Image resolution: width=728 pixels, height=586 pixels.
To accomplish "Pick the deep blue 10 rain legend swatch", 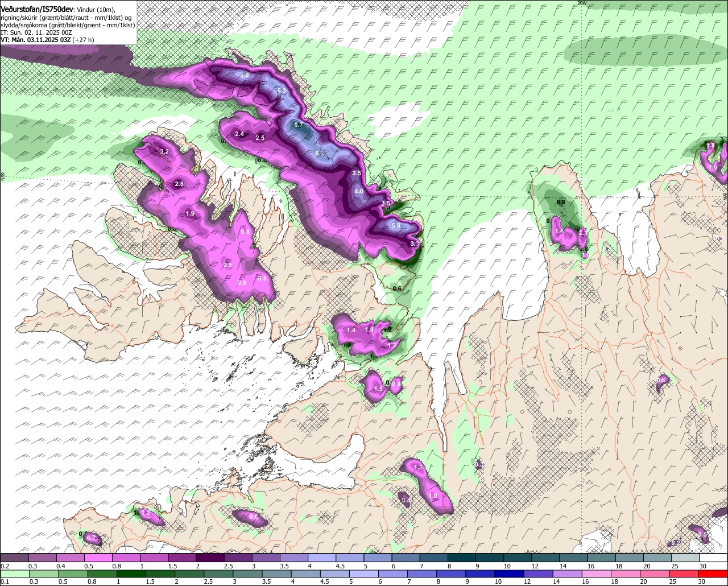I will (510, 573).
